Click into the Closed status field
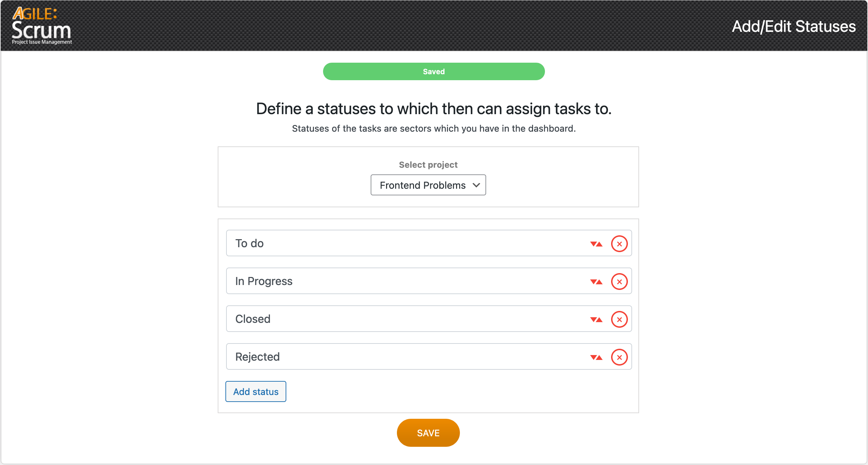This screenshot has height=465, width=868. pyautogui.click(x=402, y=319)
